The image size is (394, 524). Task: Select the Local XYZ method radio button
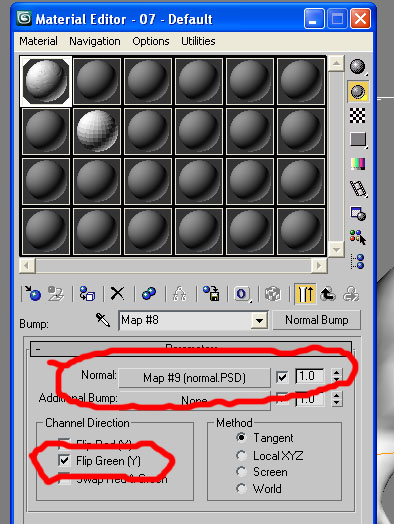tap(241, 455)
